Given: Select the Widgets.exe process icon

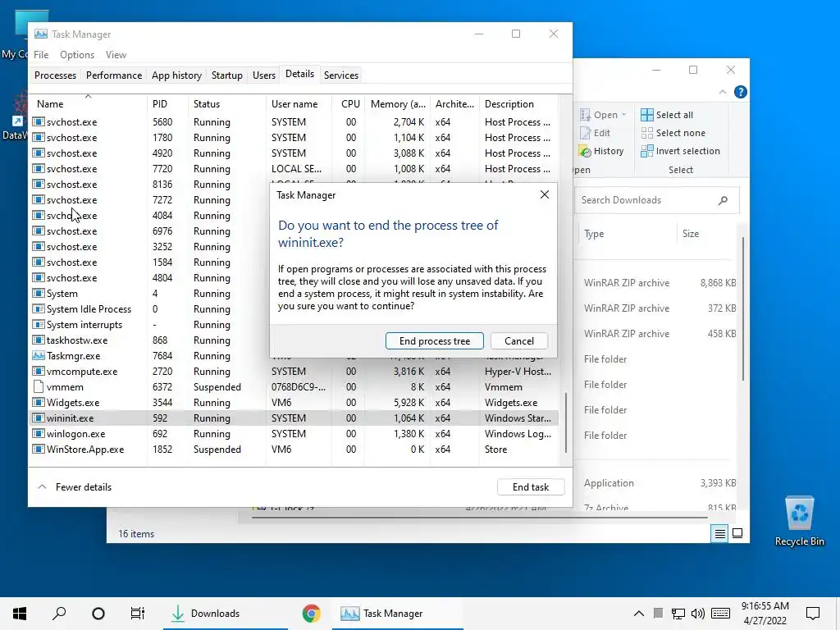Looking at the screenshot, I should (38, 402).
